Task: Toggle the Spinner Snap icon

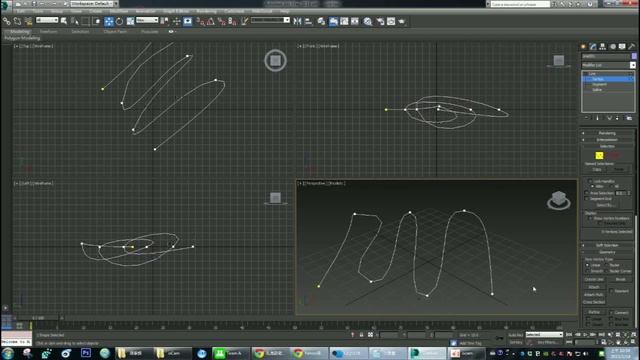Action: (x=232, y=21)
